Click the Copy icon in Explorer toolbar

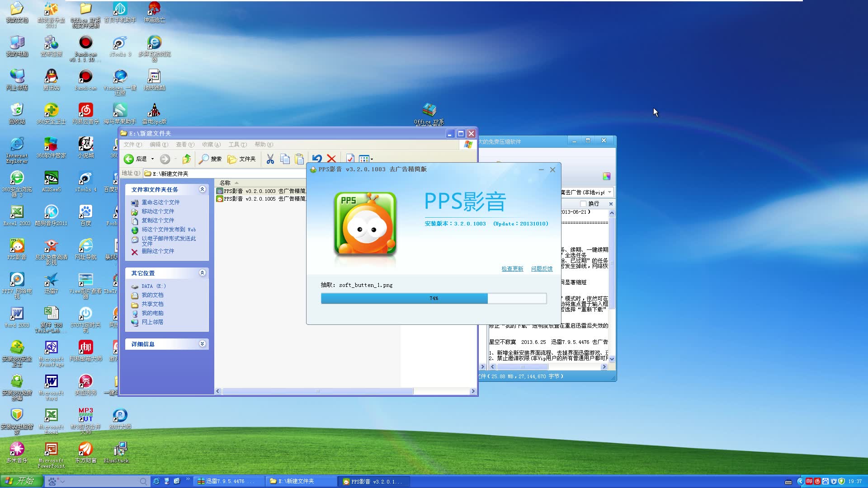(x=285, y=159)
